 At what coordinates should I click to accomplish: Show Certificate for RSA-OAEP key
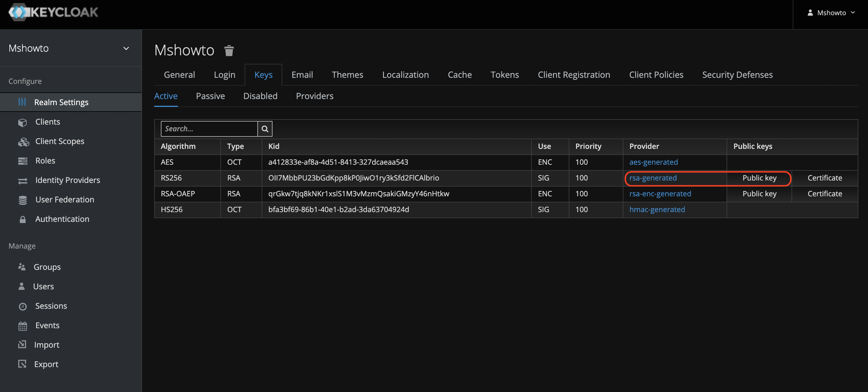click(x=825, y=194)
